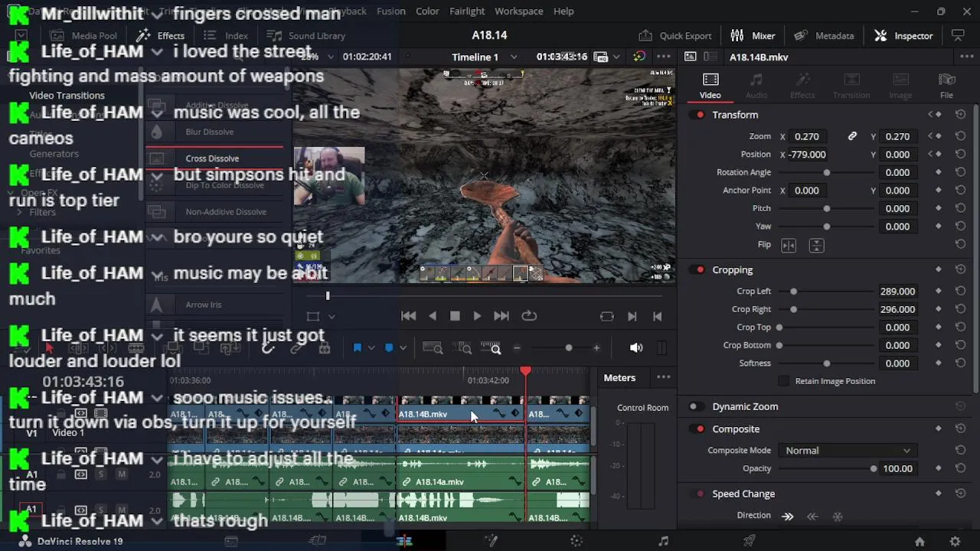Mute the viewer audio speaker
Viewport: 980px width, 551px height.
click(x=636, y=348)
